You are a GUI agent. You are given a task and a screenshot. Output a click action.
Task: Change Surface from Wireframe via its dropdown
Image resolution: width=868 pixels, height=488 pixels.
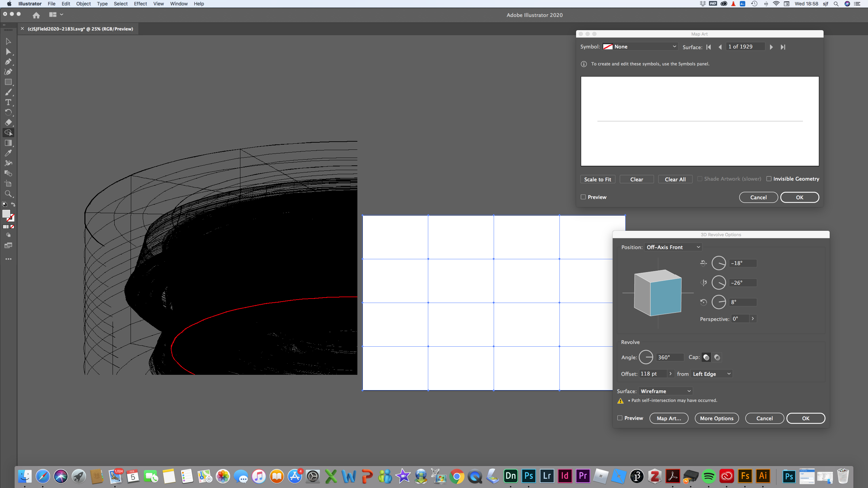tap(665, 391)
